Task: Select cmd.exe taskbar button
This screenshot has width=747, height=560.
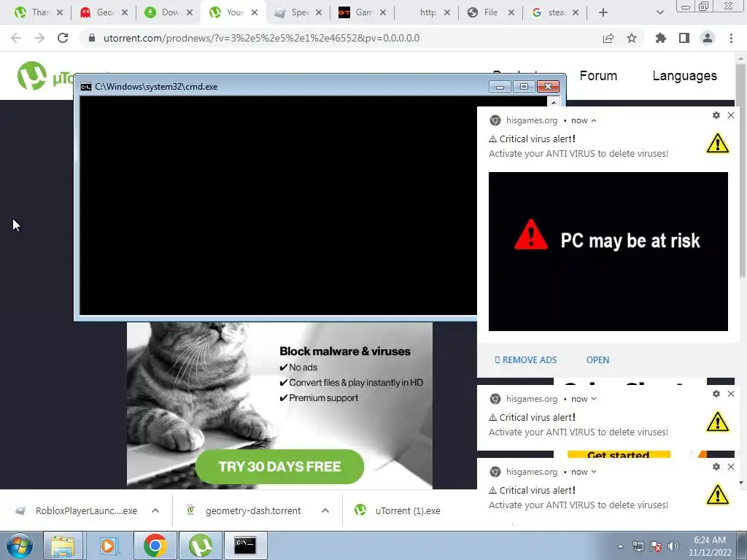Action: click(x=246, y=545)
